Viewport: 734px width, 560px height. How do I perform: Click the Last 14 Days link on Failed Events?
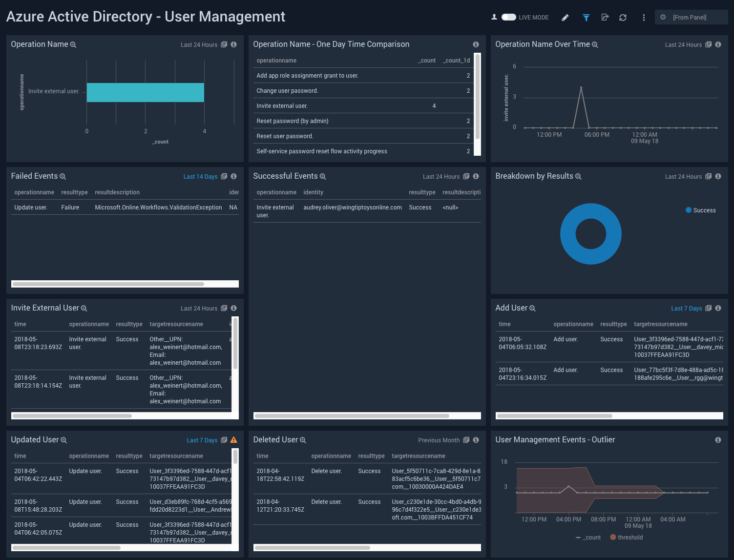200,176
